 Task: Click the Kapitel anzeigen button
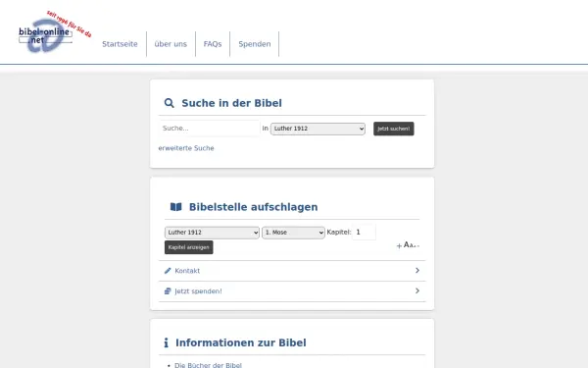click(188, 247)
